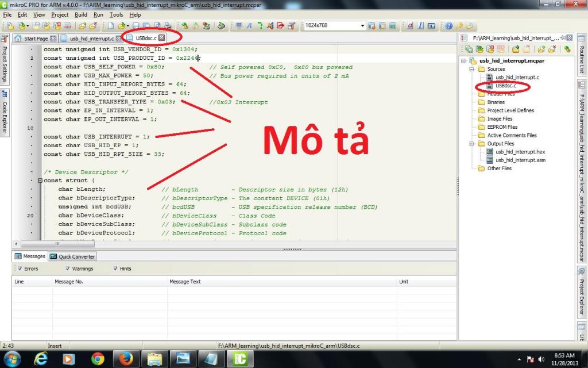Create a new blank file icon
588x368 pixels.
[111, 25]
